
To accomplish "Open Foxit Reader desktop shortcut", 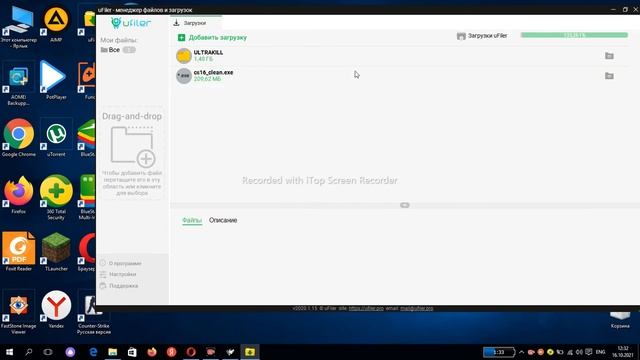I will pos(18,252).
